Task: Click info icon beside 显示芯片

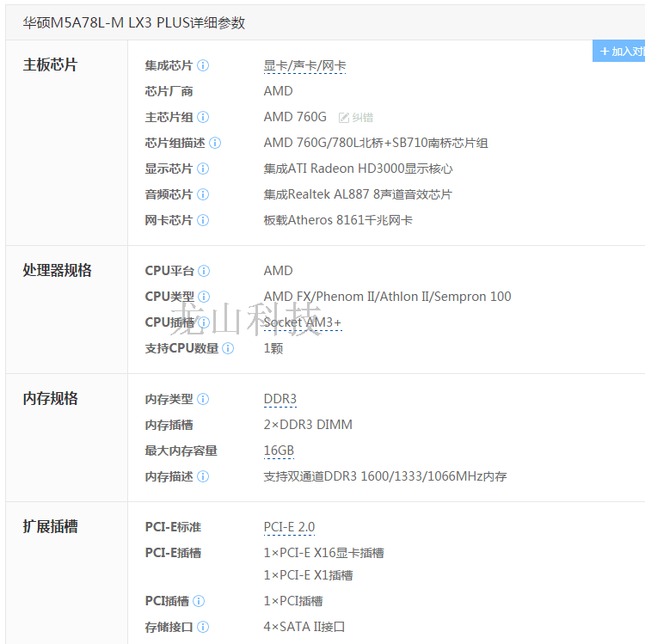Action: click(203, 169)
